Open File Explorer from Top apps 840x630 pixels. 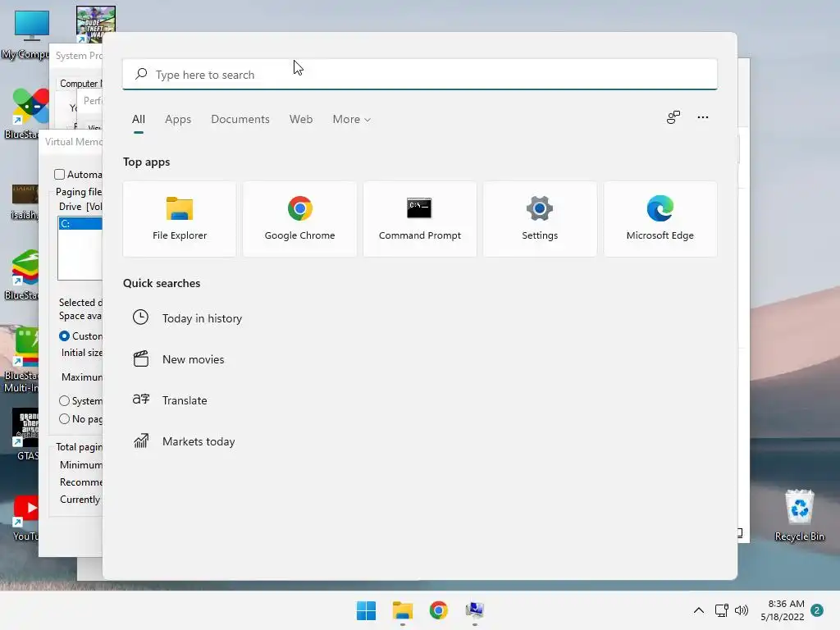[180, 218]
